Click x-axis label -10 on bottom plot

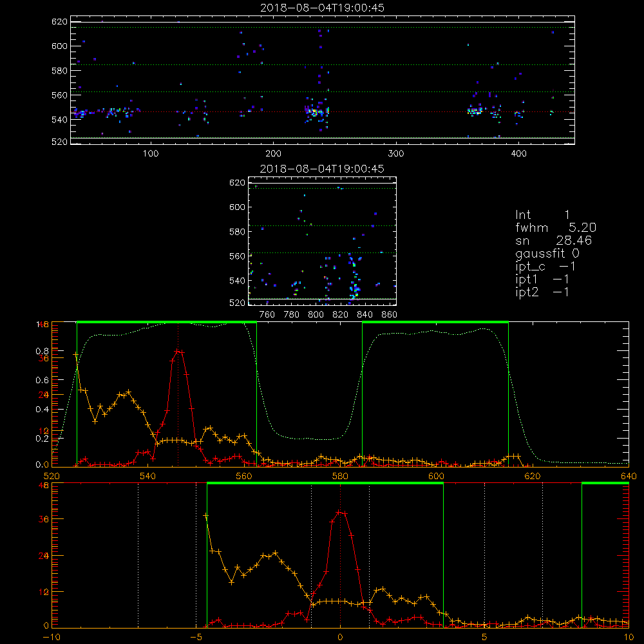[51, 638]
